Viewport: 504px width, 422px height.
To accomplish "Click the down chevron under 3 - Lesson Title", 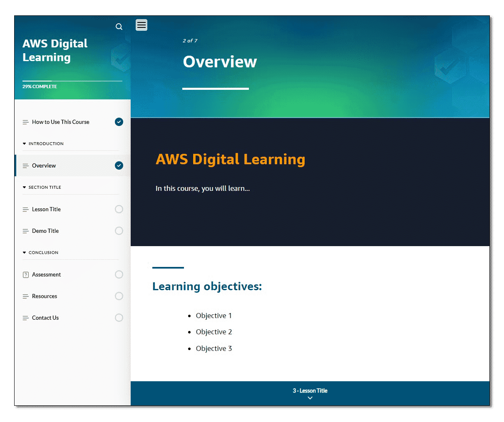I will [x=310, y=398].
